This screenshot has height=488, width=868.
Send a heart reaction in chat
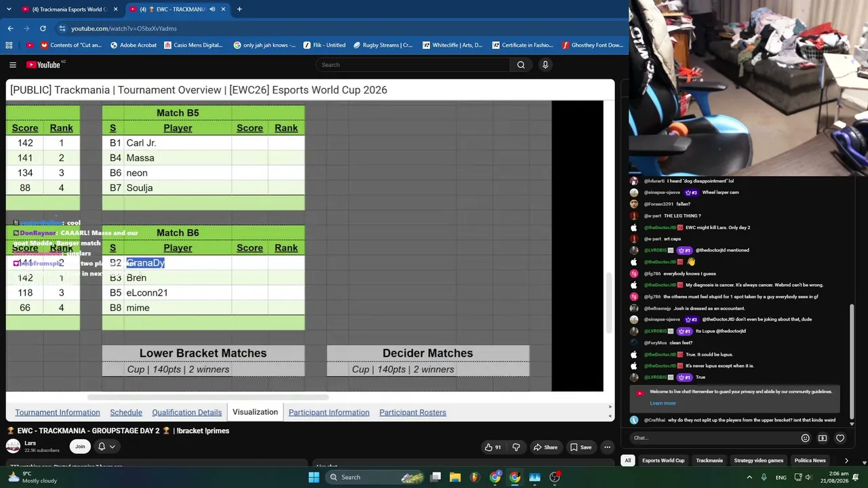point(840,439)
